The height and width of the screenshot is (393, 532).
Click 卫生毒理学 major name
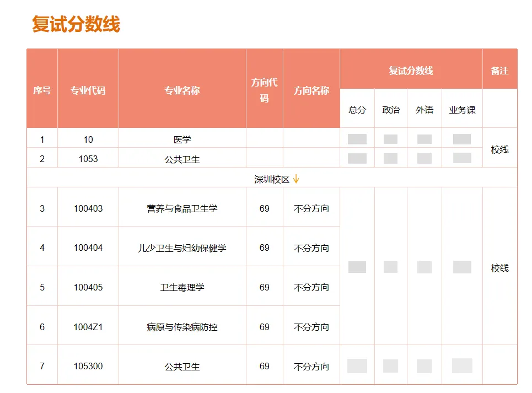point(182,287)
